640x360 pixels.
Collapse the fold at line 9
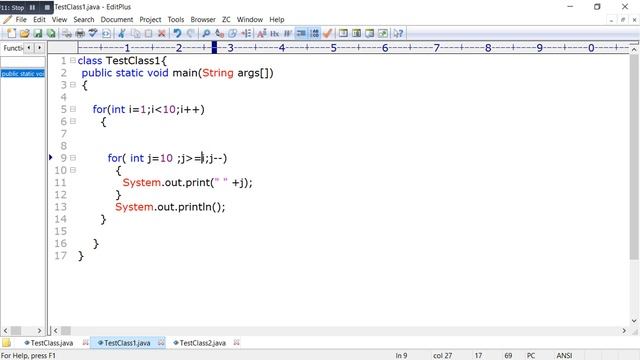tap(73, 158)
